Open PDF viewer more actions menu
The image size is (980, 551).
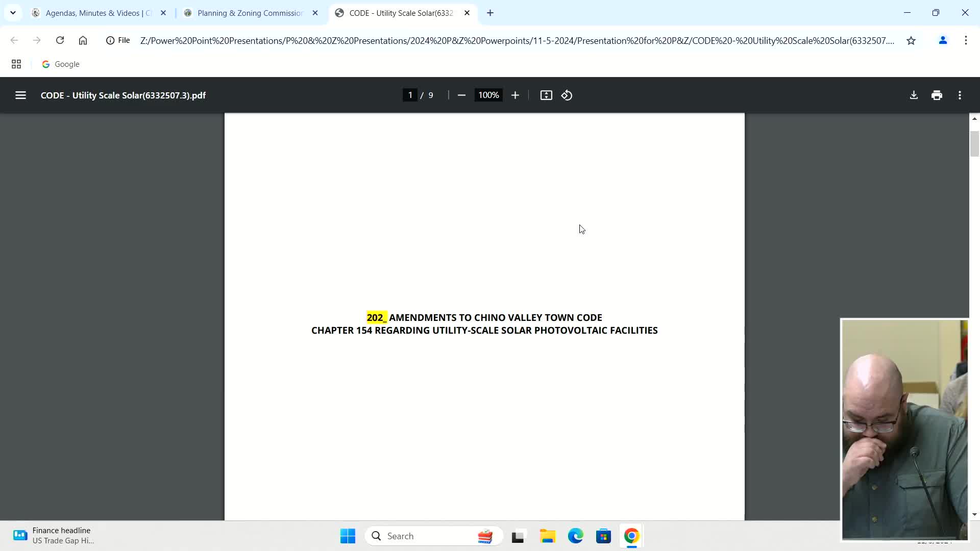[x=960, y=95]
